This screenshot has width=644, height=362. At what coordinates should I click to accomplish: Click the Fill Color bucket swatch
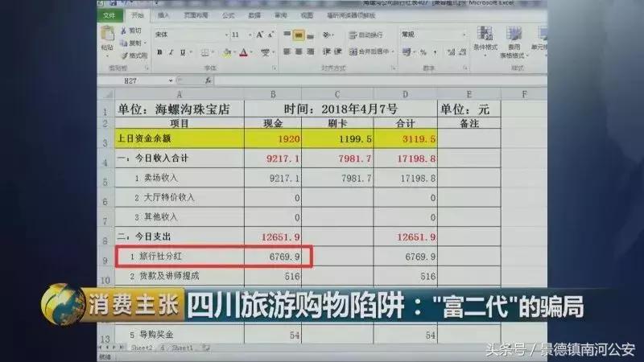227,52
